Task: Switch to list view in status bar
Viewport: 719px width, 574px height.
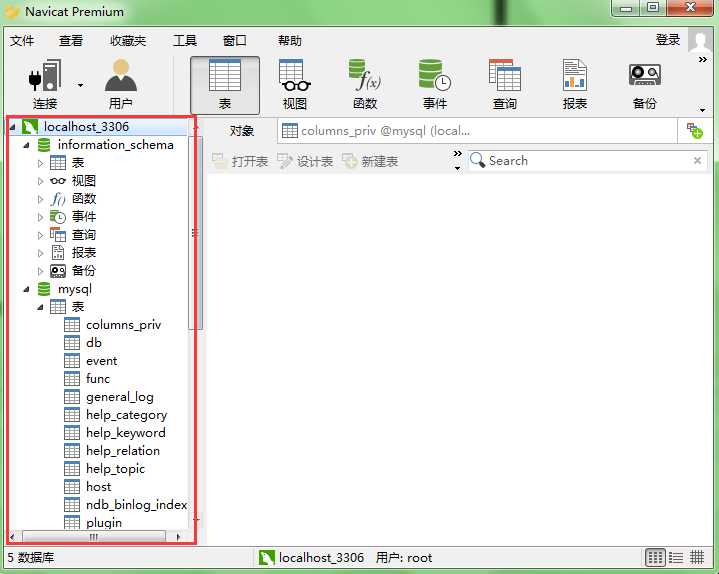Action: pyautogui.click(x=676, y=558)
